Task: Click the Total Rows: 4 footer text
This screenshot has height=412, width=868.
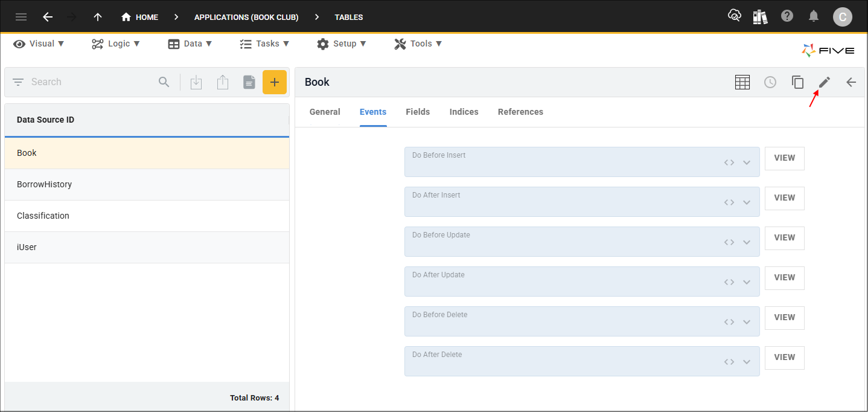Action: [255, 398]
